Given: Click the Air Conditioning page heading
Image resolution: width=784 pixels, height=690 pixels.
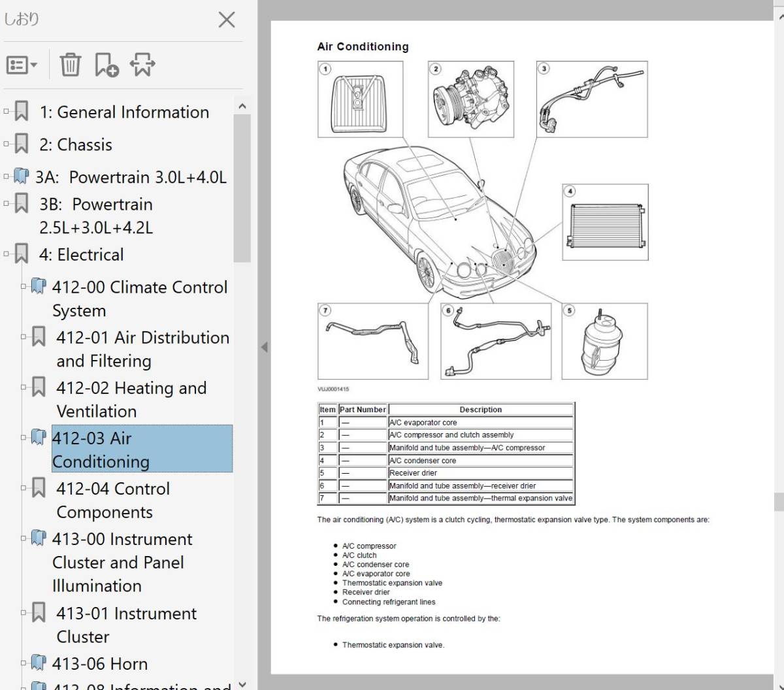Looking at the screenshot, I should coord(363,47).
